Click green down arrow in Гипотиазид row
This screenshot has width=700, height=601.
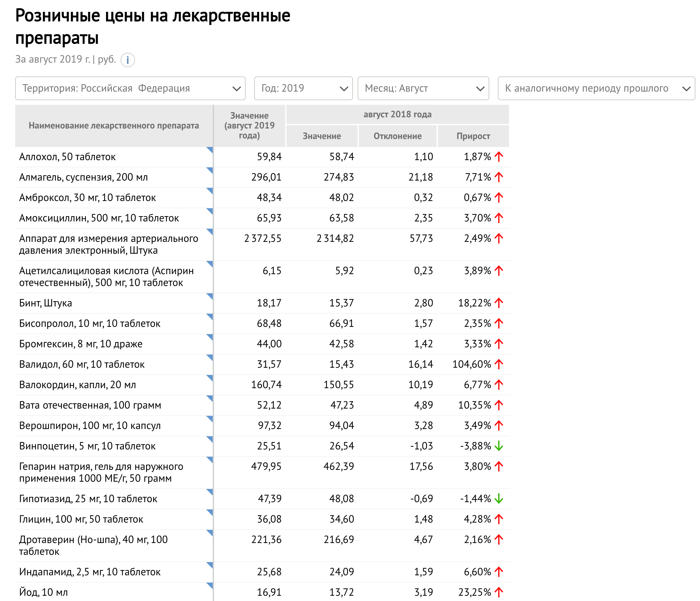click(498, 499)
